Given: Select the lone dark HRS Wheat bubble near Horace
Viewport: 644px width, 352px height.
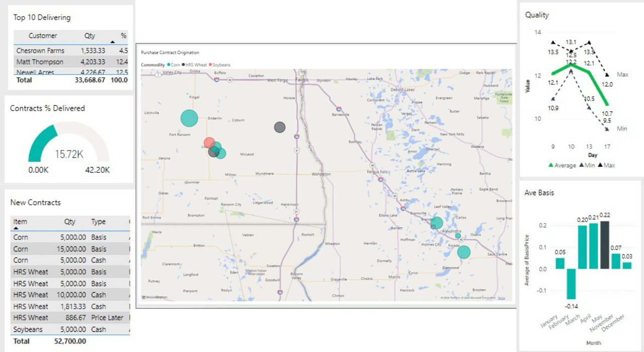Looking at the screenshot, I should (280, 127).
